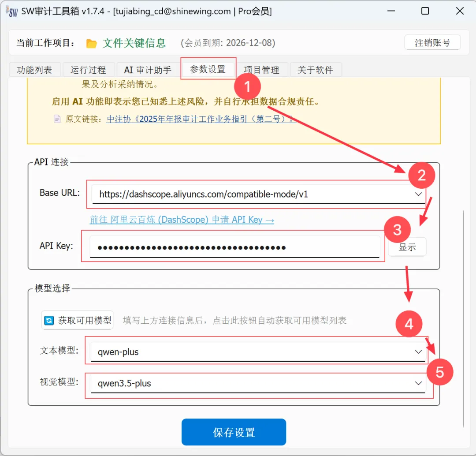Expand the Base URL dropdown arrow
Screen dimensions: 476x456
418,194
